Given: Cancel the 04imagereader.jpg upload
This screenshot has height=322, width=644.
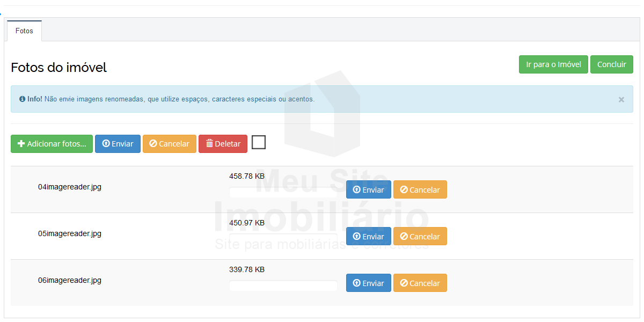Looking at the screenshot, I should [420, 189].
